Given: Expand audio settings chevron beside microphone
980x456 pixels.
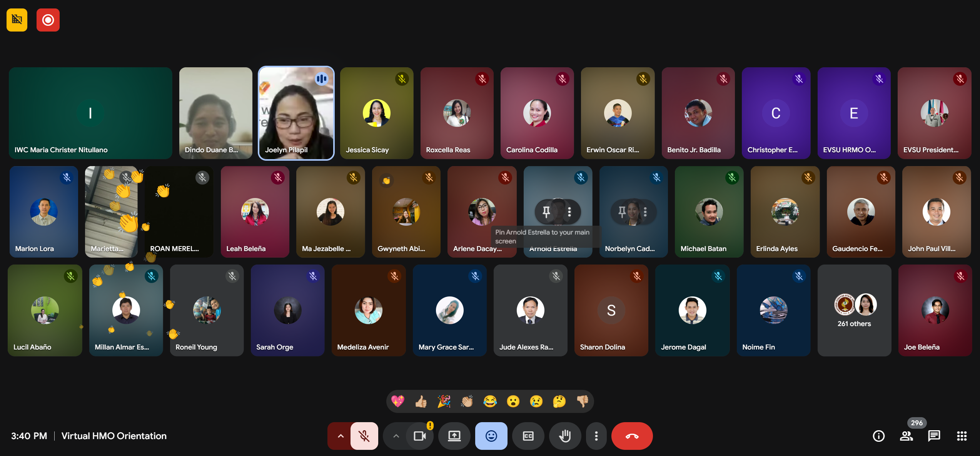Looking at the screenshot, I should (341, 436).
